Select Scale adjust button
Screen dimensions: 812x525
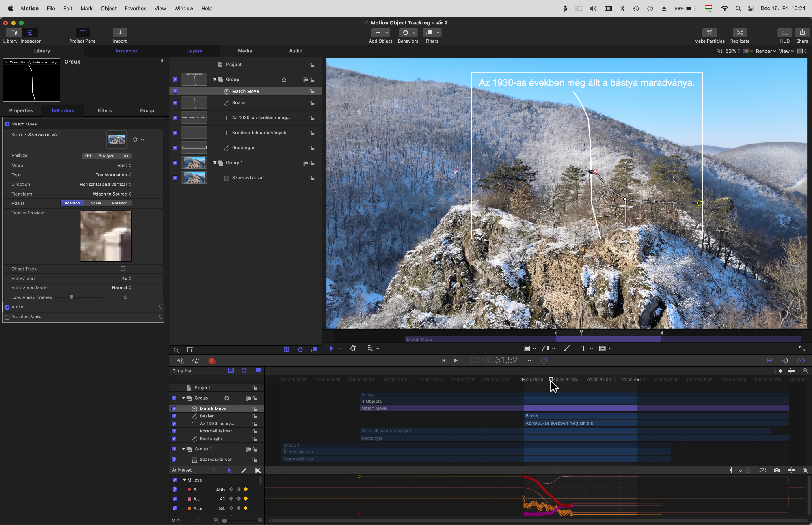coord(96,203)
